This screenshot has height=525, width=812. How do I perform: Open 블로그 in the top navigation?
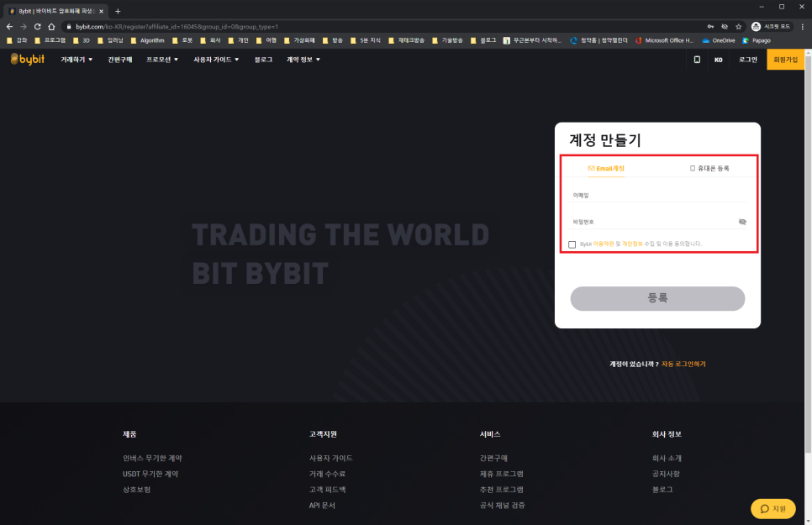coord(263,60)
